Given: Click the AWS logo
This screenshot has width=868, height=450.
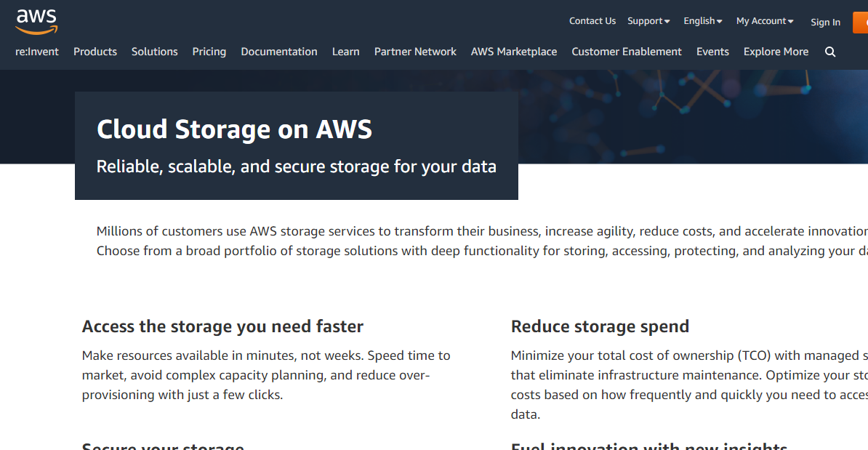Looking at the screenshot, I should pyautogui.click(x=36, y=21).
